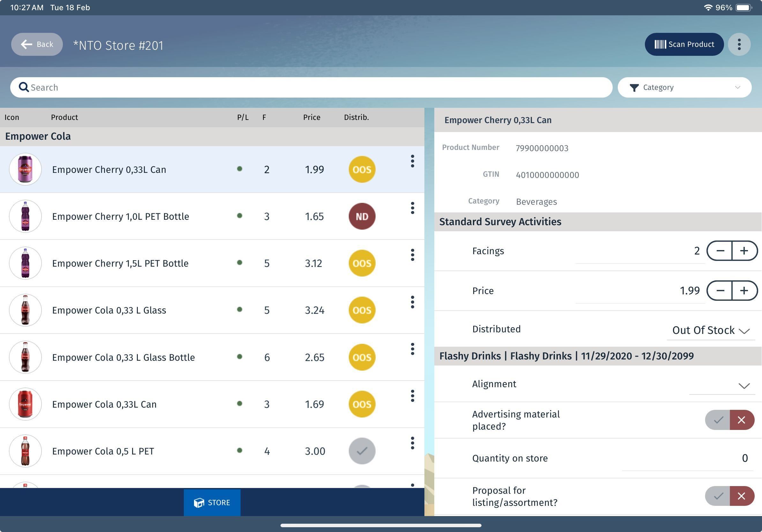Tap Empower Cola 0,5 L PET image
Image resolution: width=762 pixels, height=532 pixels.
point(25,451)
